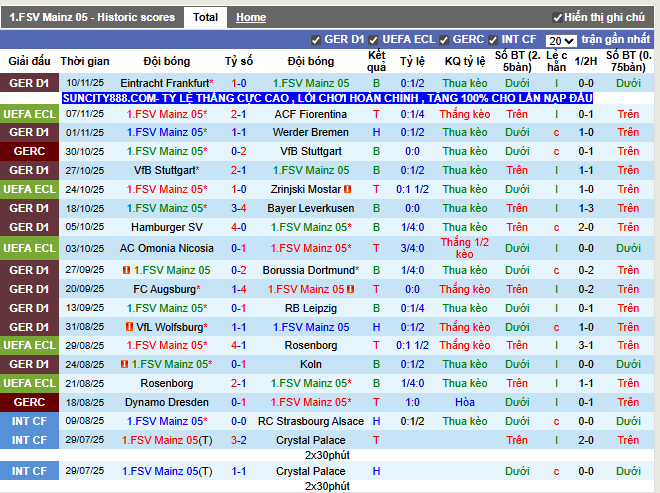This screenshot has width=660, height=493.
Task: Click the KQ tỷ lệ column header
Action: coord(465,61)
